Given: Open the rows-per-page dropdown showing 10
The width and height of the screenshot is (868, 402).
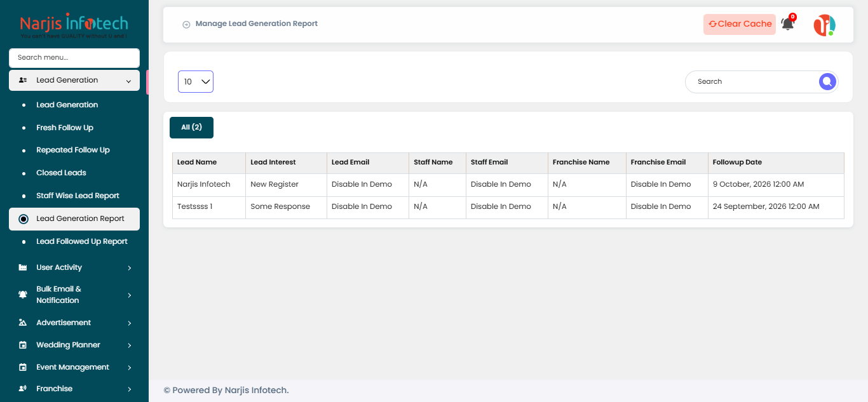Looking at the screenshot, I should [196, 81].
